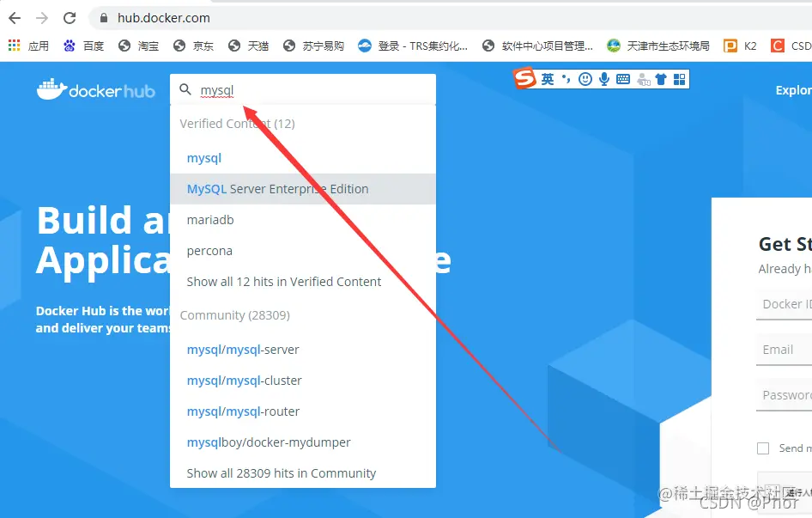
Task: Expand all Verified Content results
Action: pos(284,281)
